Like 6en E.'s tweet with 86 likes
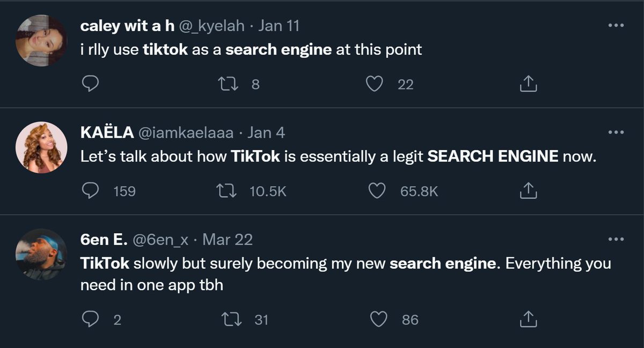Screen dimensions: 644x348 tap(378, 320)
